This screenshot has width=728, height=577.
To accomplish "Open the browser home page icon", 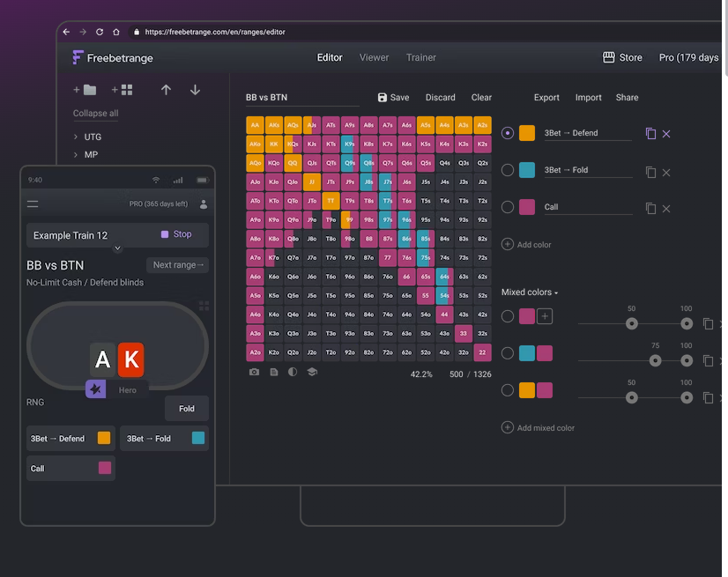I will (x=116, y=32).
